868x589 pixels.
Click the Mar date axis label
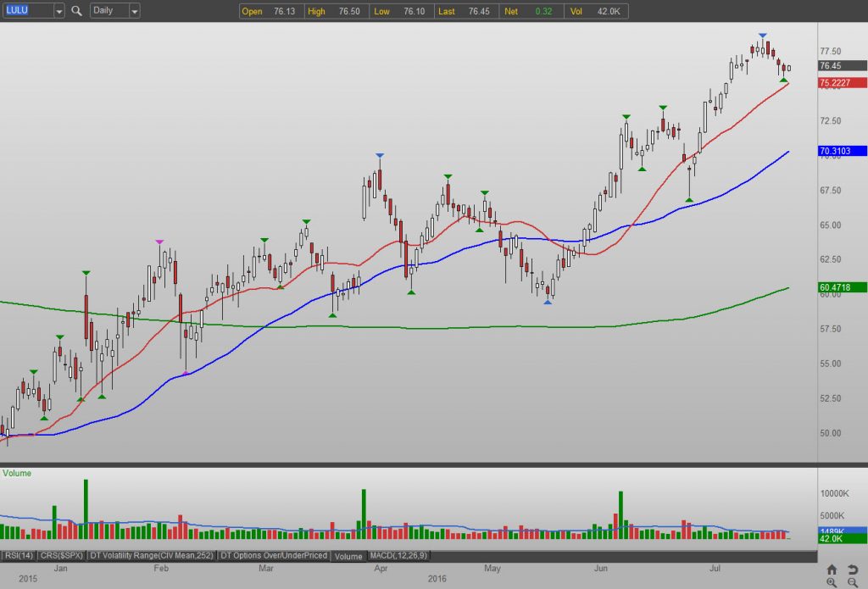tap(266, 569)
